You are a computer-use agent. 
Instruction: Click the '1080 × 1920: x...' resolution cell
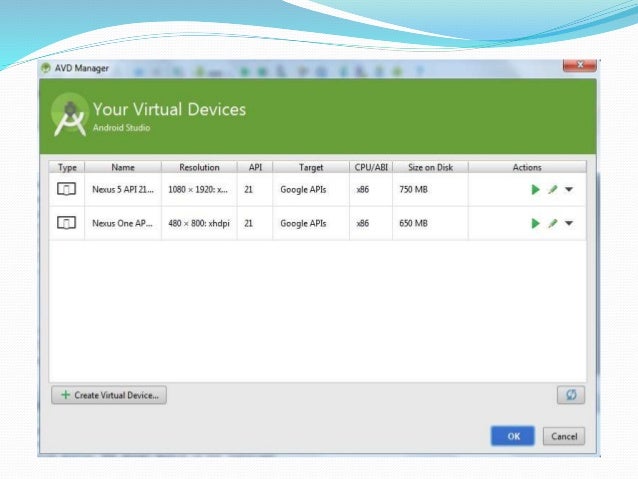point(198,189)
